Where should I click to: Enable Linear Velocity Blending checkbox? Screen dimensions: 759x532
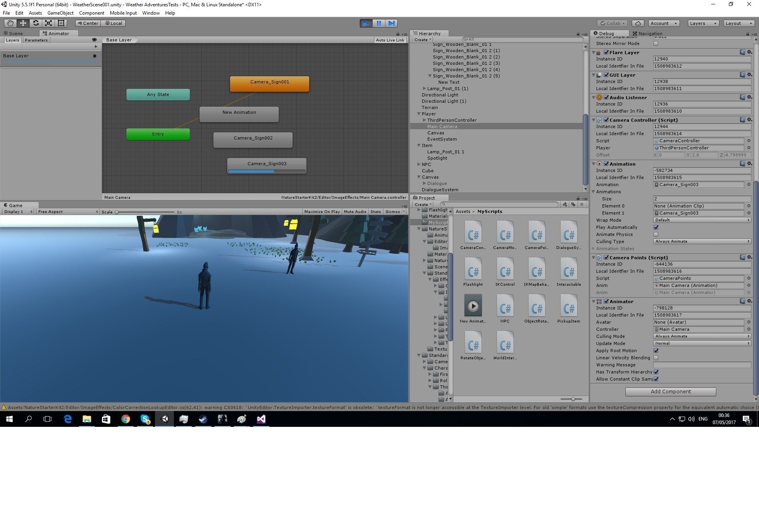(656, 358)
